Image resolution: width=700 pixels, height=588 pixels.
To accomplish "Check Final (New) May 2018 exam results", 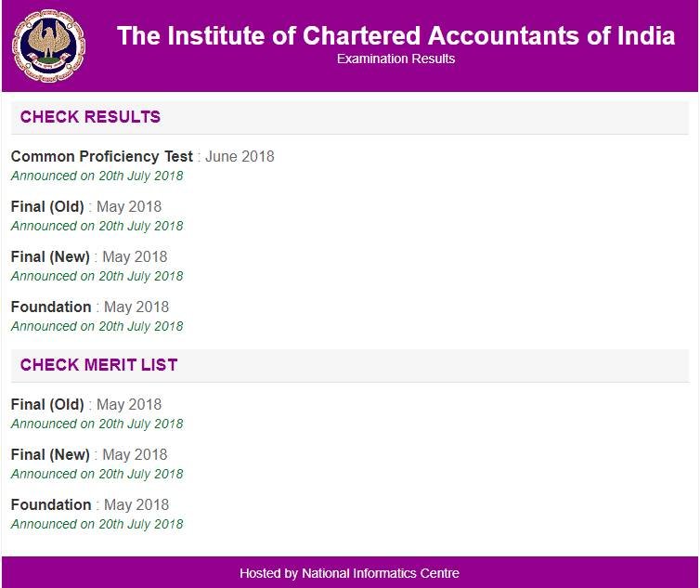I will pyautogui.click(x=88, y=256).
